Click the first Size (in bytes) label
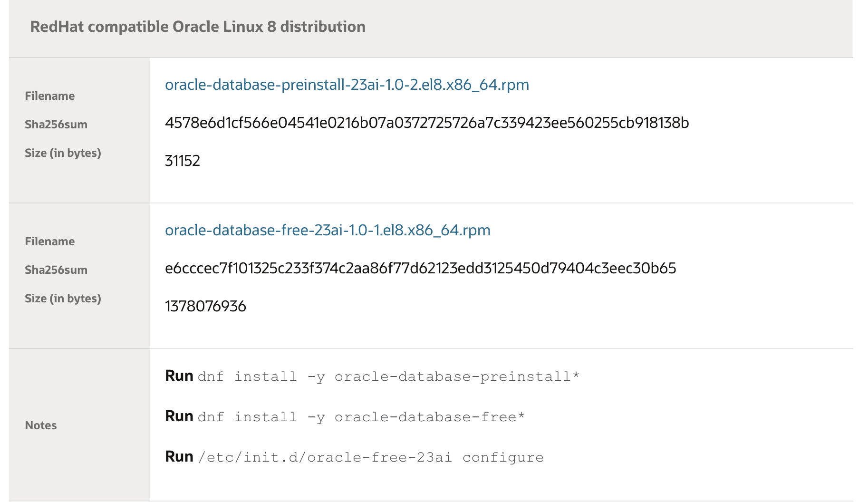 tap(63, 153)
